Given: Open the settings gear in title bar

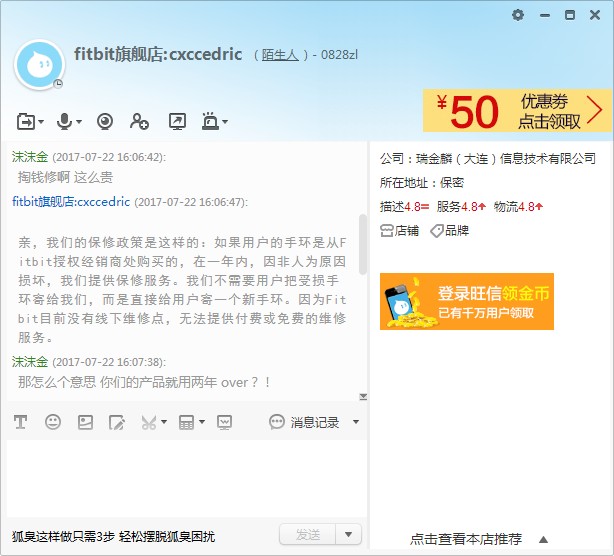Looking at the screenshot, I should click(x=518, y=15).
